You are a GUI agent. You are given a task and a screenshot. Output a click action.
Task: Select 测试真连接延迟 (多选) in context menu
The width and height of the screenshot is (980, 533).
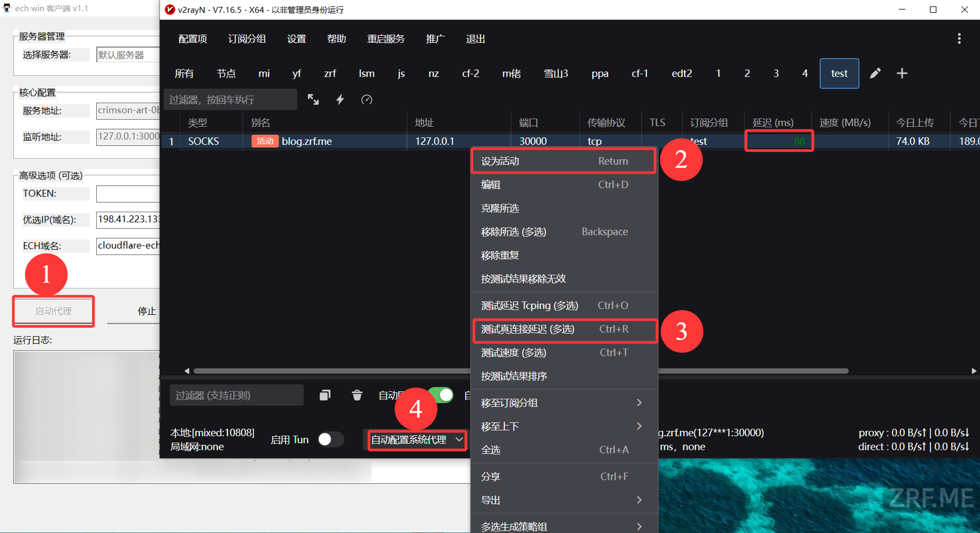pyautogui.click(x=564, y=330)
